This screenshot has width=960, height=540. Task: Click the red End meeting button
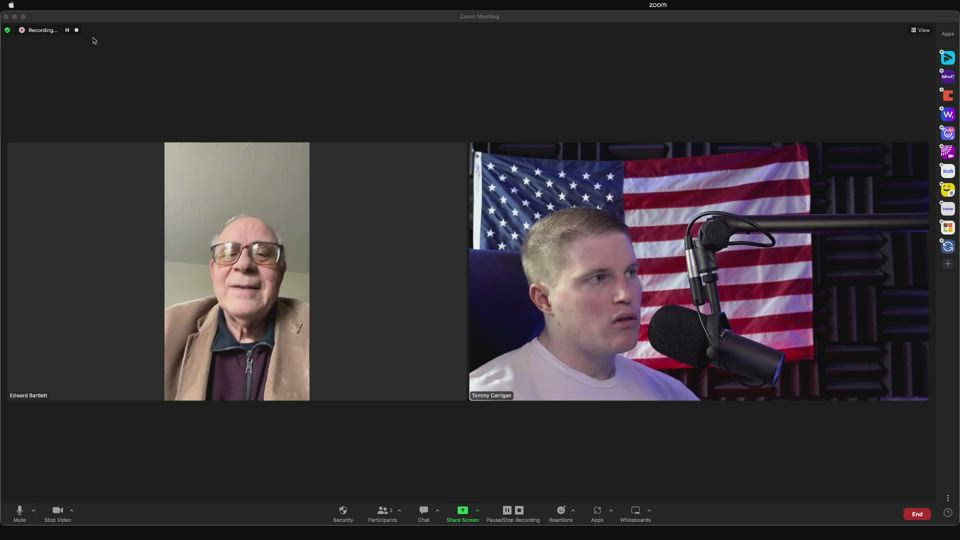916,514
